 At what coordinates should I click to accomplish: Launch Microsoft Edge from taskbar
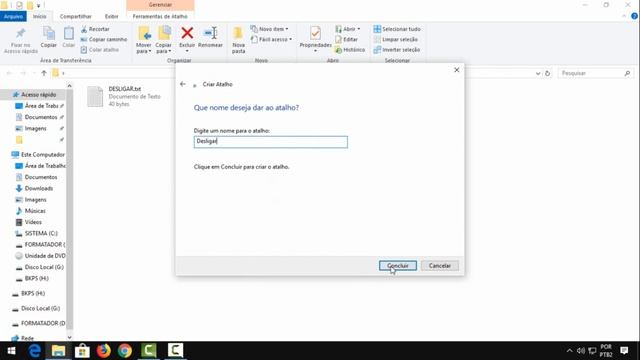tap(35, 351)
